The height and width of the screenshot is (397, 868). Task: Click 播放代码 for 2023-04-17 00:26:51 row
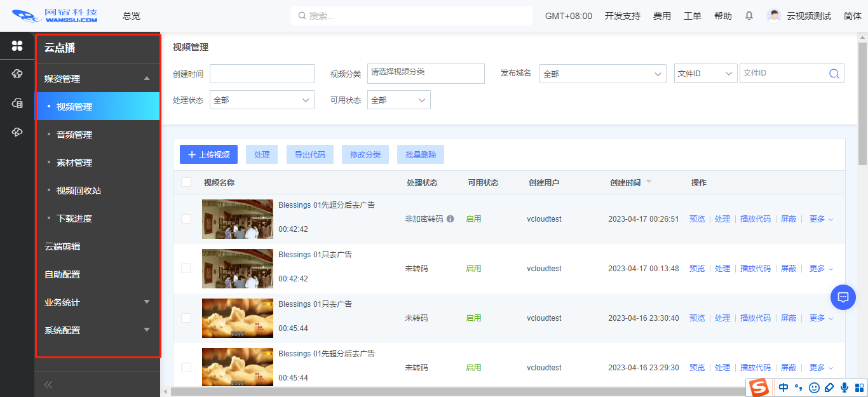click(x=756, y=219)
